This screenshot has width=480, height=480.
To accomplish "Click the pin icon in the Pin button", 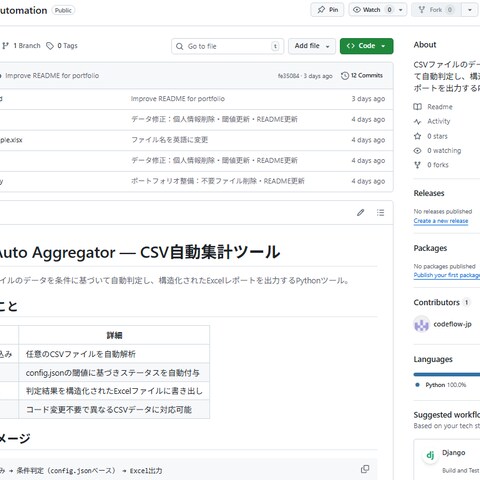I will click(321, 10).
